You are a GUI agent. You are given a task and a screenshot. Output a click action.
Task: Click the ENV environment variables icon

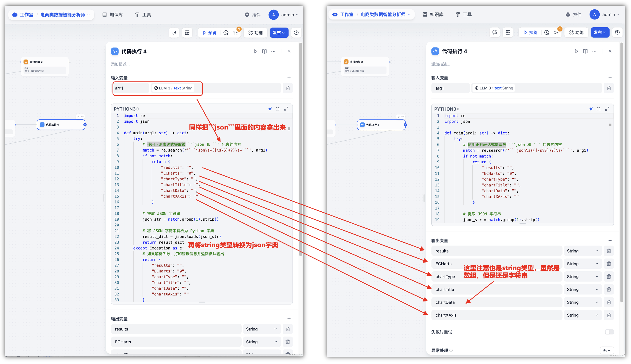pyautogui.click(x=187, y=33)
